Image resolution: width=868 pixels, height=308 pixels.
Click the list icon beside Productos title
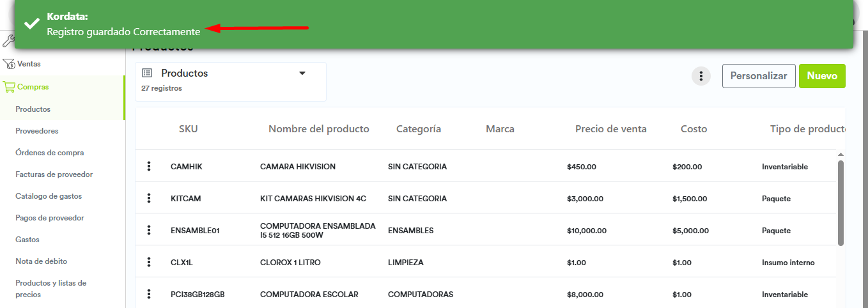[147, 73]
